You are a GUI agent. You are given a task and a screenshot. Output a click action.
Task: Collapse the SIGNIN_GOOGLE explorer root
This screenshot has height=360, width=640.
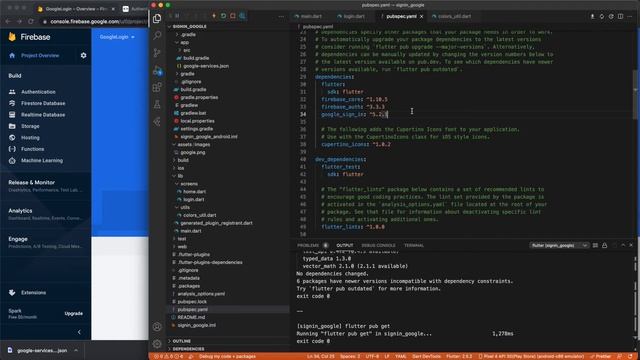coord(189,27)
